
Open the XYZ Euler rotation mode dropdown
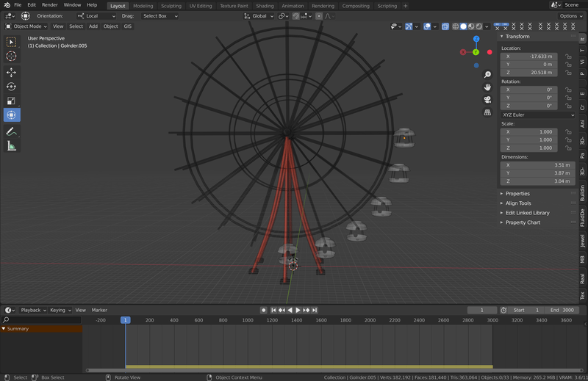pyautogui.click(x=538, y=115)
